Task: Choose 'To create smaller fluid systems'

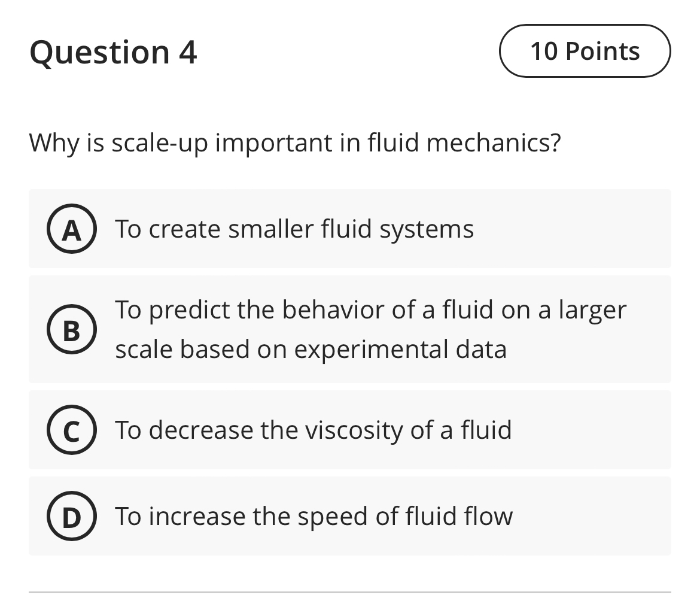Action: coord(294,229)
